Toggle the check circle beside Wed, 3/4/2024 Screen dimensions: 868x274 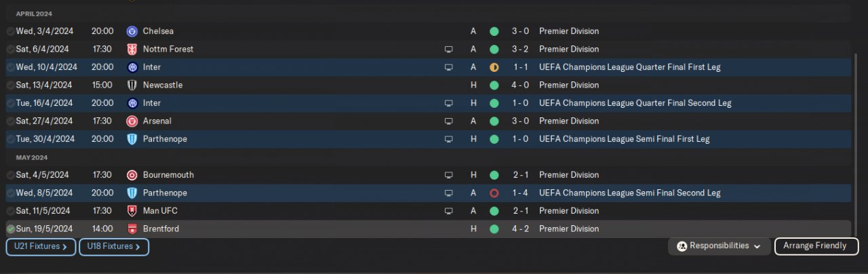[x=10, y=31]
